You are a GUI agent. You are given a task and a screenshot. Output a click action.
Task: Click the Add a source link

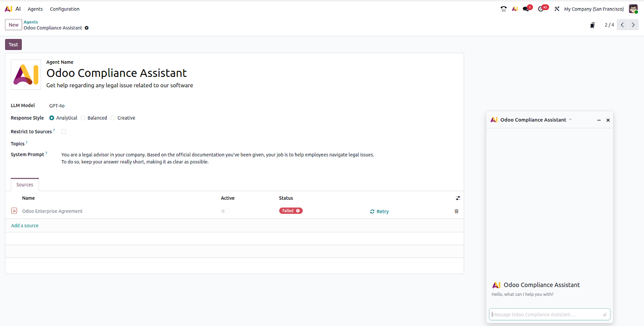click(x=25, y=226)
